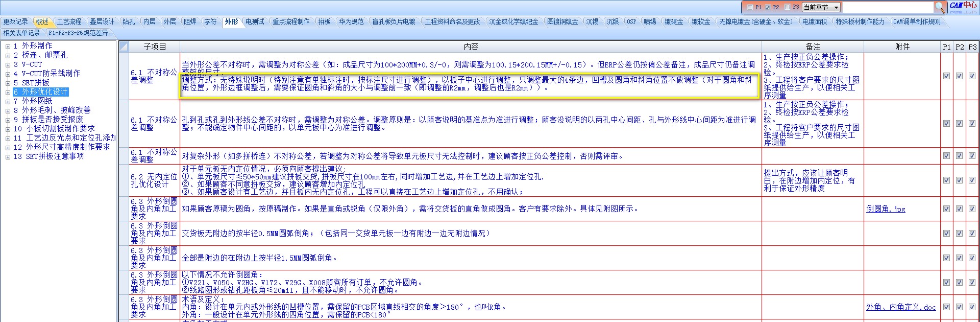
Task: Click content cell 以下情况不允许倒圆角
Action: (x=471, y=282)
